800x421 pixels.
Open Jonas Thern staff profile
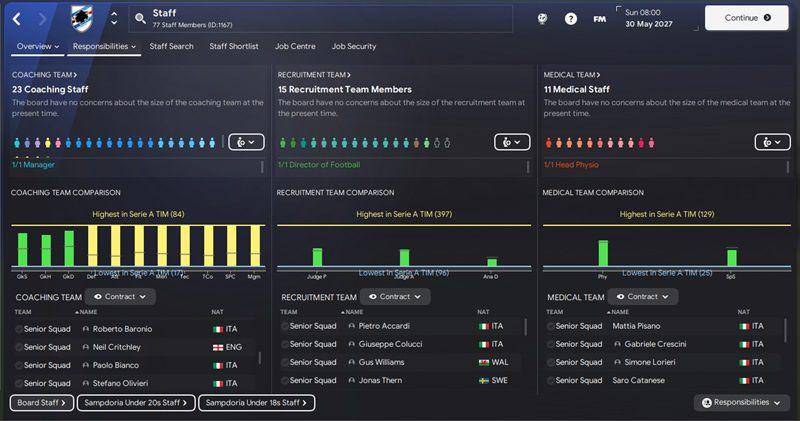point(380,380)
